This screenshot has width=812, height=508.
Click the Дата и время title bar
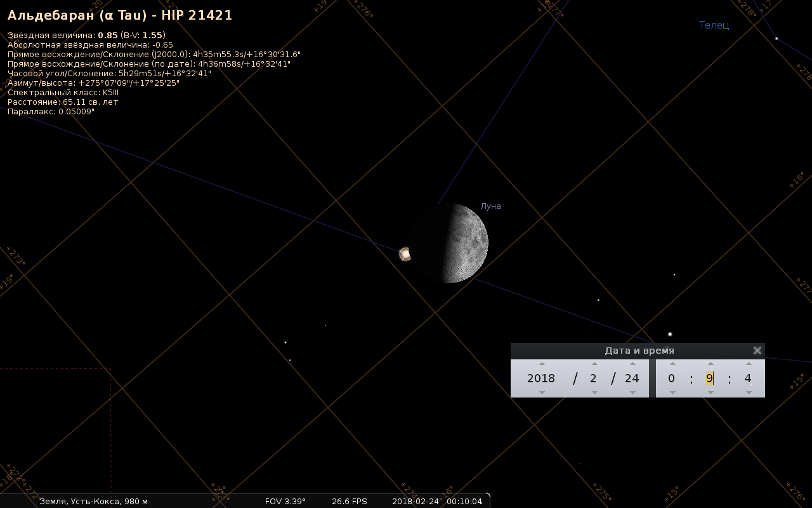click(x=638, y=351)
